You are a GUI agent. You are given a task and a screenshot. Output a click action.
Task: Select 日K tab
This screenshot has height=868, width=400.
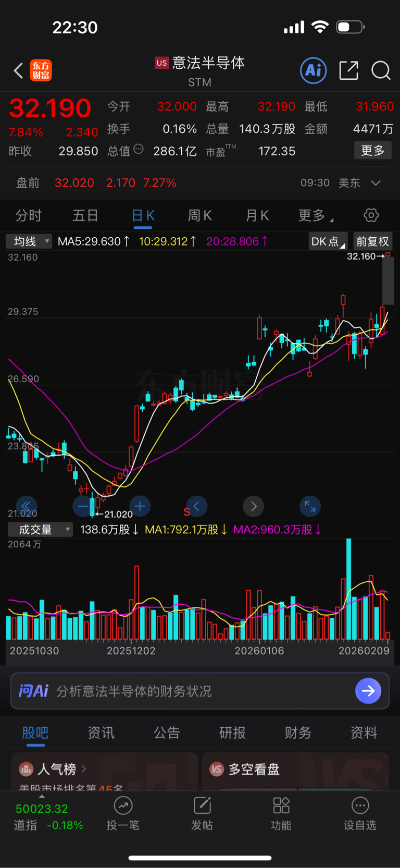[143, 215]
